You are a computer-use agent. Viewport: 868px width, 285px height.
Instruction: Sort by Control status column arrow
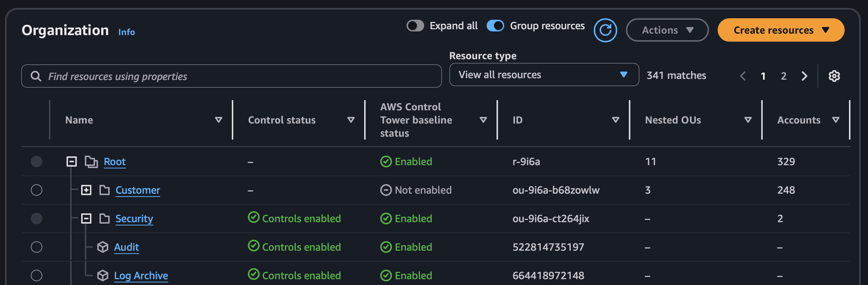coord(351,120)
